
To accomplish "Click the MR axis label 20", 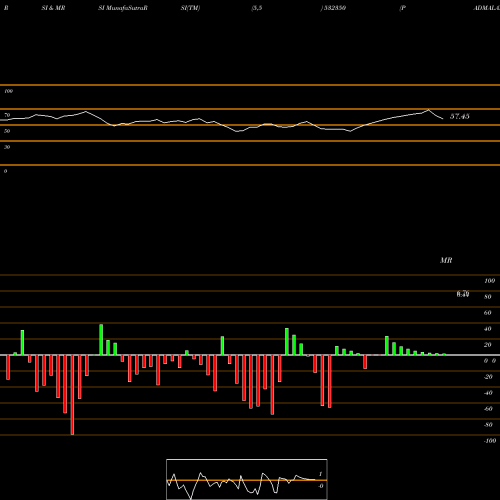I will [x=488, y=345].
